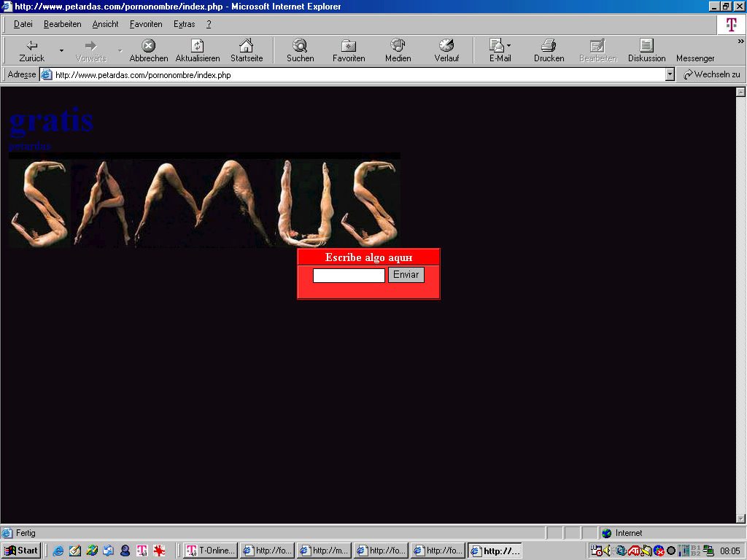Open the Datei menu
Image resolution: width=747 pixels, height=560 pixels.
coord(23,24)
